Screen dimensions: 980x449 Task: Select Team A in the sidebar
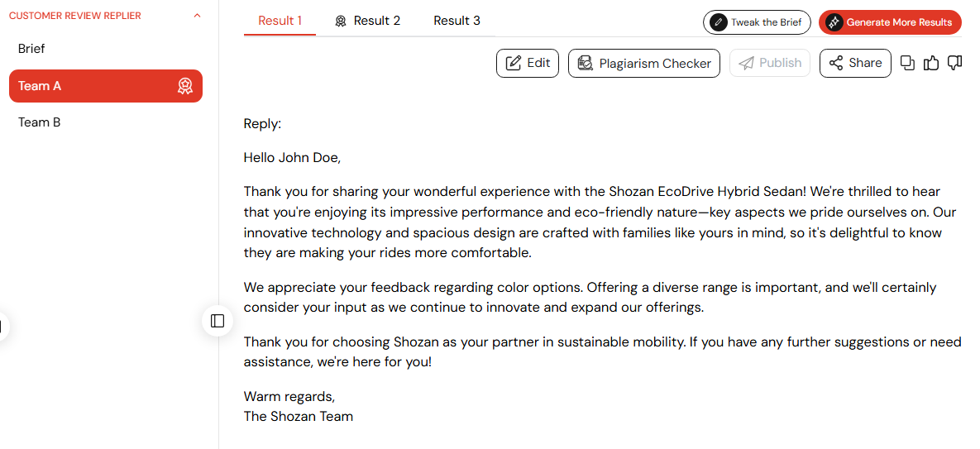coord(106,86)
